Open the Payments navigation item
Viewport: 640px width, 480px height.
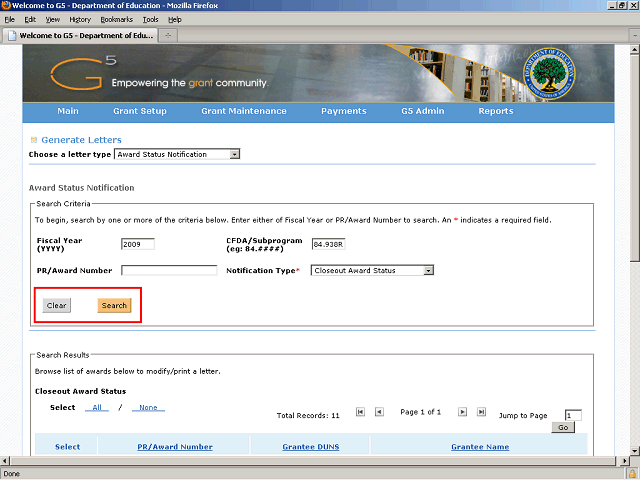pos(344,111)
